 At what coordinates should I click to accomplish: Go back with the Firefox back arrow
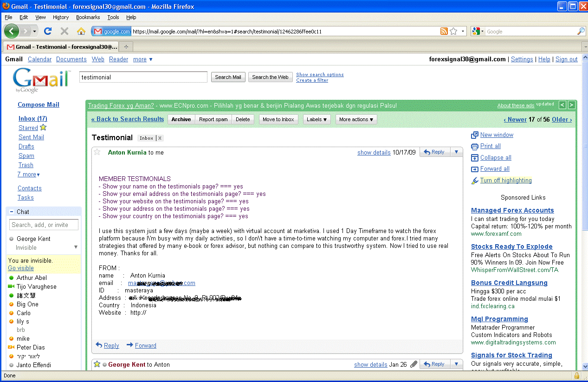[12, 31]
